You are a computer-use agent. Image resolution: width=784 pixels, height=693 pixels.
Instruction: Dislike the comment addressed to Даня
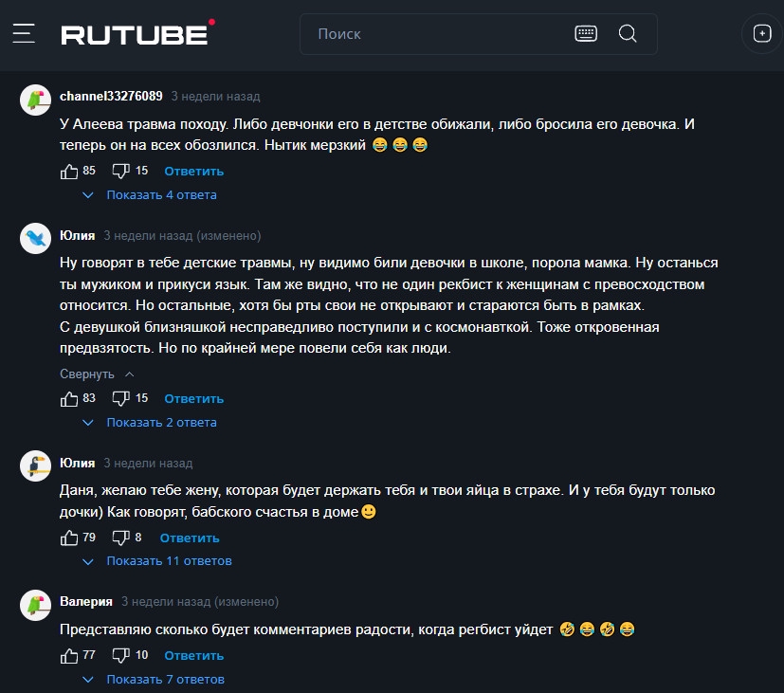pyautogui.click(x=121, y=538)
